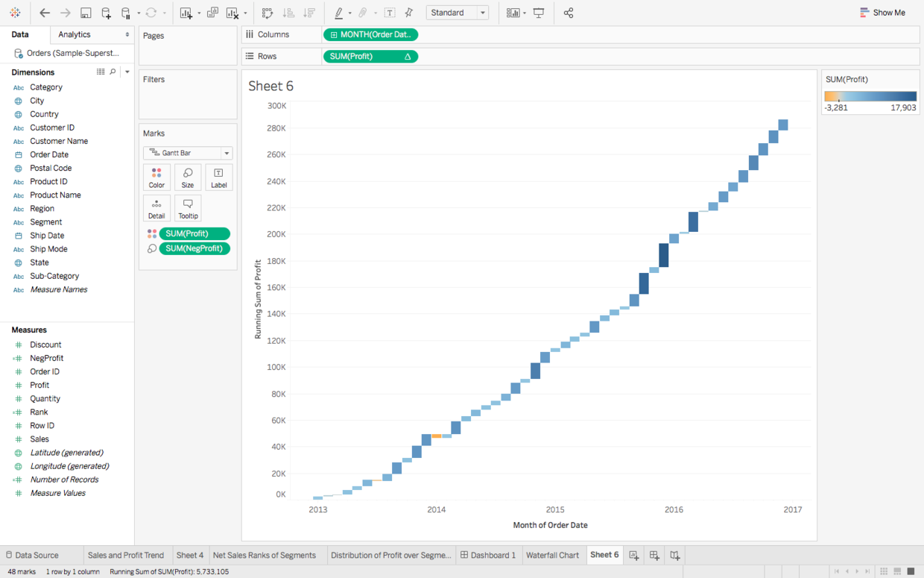Switch to the Sheet 4 tab
The width and height of the screenshot is (924, 578).
[190, 555]
